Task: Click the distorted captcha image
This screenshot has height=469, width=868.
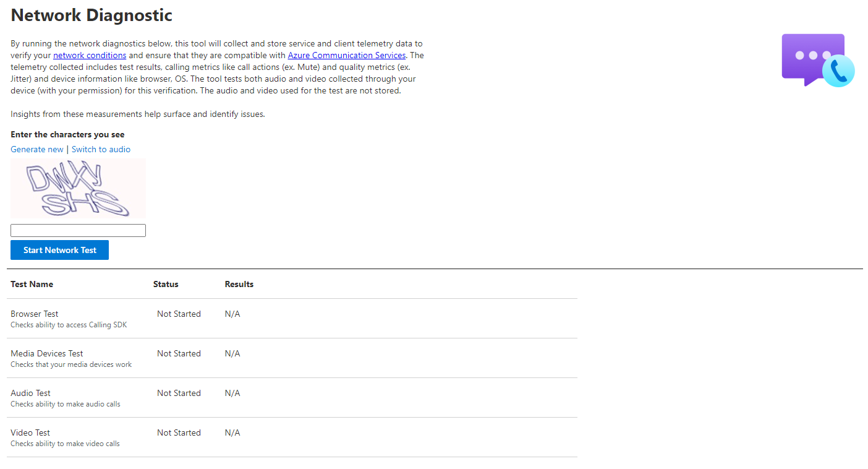Action: 78,189
